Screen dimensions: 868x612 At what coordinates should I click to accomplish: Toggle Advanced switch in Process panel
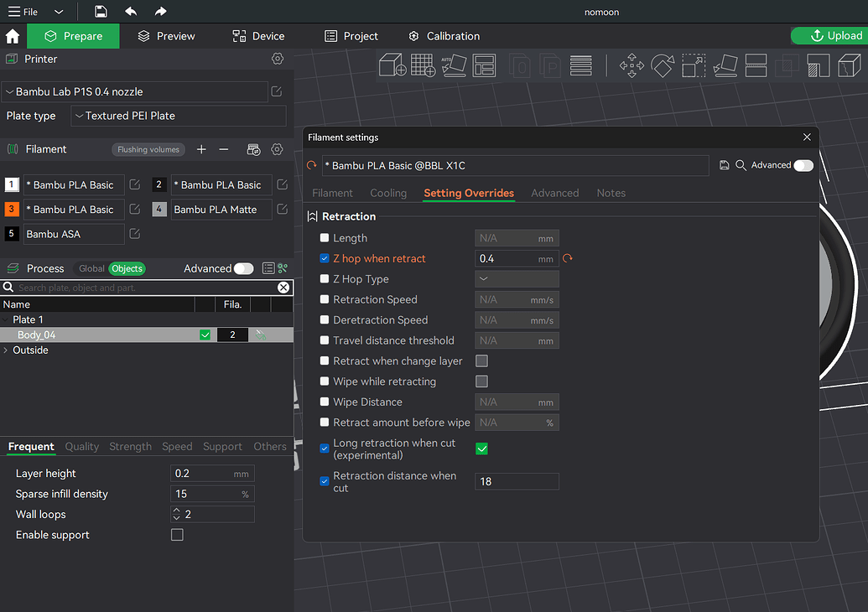[x=243, y=268]
